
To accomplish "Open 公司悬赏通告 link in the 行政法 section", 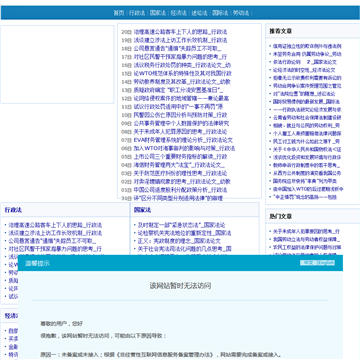I will pyautogui.click(x=52, y=241).
